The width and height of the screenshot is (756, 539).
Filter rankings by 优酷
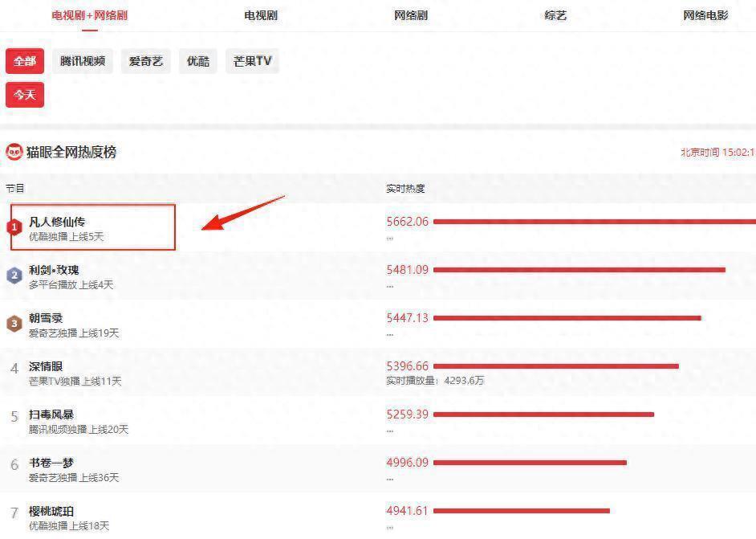click(198, 61)
